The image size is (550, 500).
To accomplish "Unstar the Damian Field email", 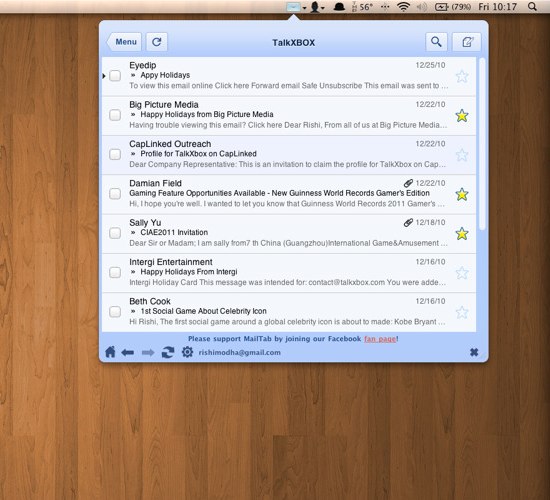I will coord(462,194).
